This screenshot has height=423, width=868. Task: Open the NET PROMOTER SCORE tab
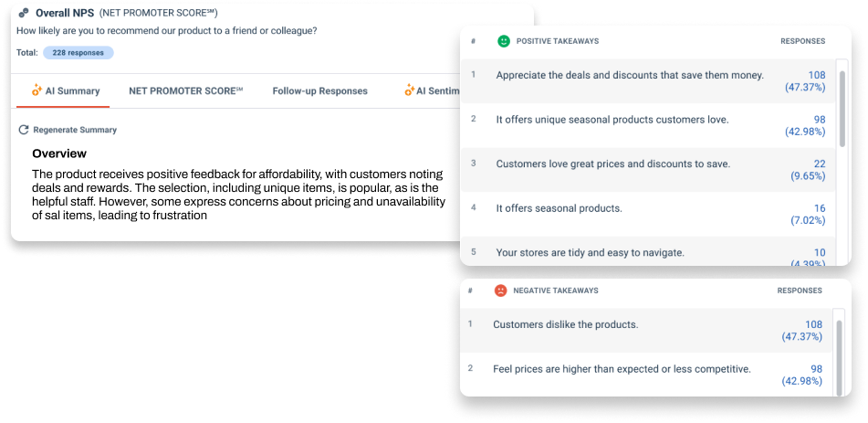pos(185,91)
